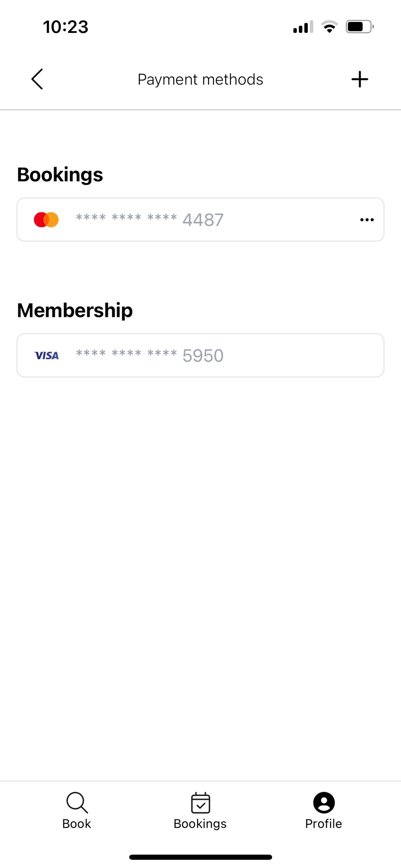
Task: Open the three-dot menu for card 4487
Action: pyautogui.click(x=367, y=220)
